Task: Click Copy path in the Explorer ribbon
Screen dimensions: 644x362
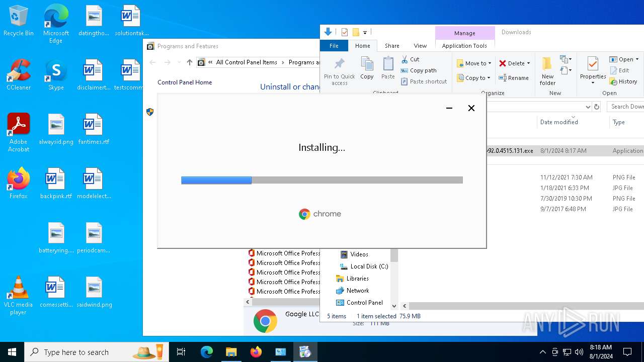Action: click(419, 70)
